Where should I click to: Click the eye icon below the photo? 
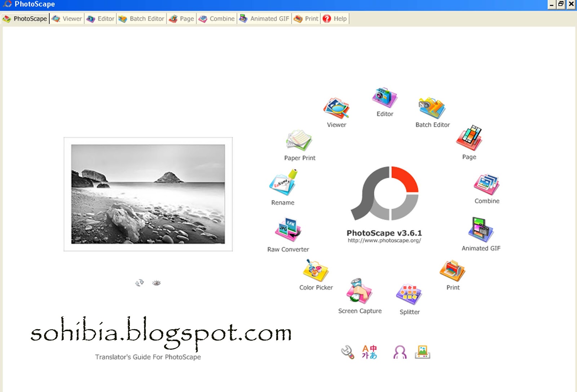pyautogui.click(x=156, y=283)
